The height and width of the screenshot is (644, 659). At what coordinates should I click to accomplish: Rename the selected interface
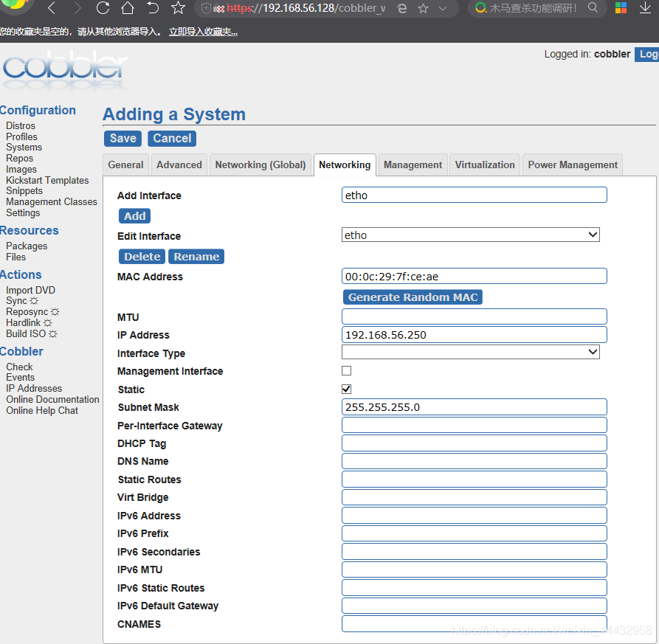point(196,257)
